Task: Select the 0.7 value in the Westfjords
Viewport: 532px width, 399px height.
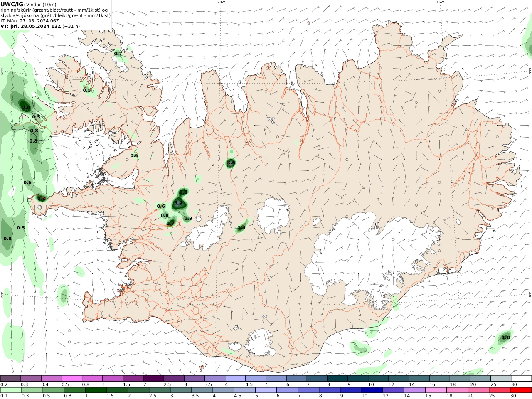Action: pos(118,54)
